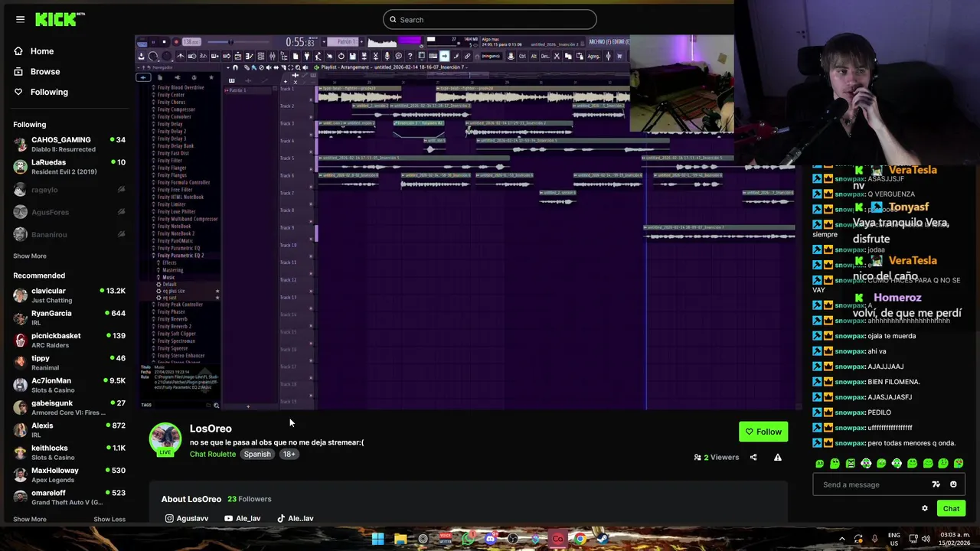980x551 pixels.
Task: Select Fruity Soft Clipper in FL browser
Action: (177, 334)
